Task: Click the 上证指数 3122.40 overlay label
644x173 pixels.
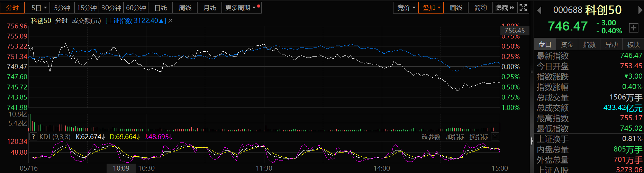Action: (136, 21)
